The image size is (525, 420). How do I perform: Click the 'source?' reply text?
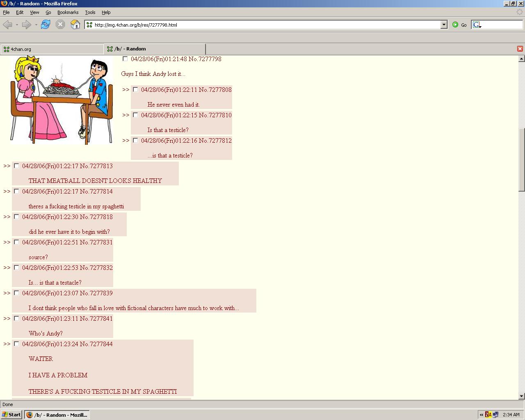pyautogui.click(x=38, y=257)
